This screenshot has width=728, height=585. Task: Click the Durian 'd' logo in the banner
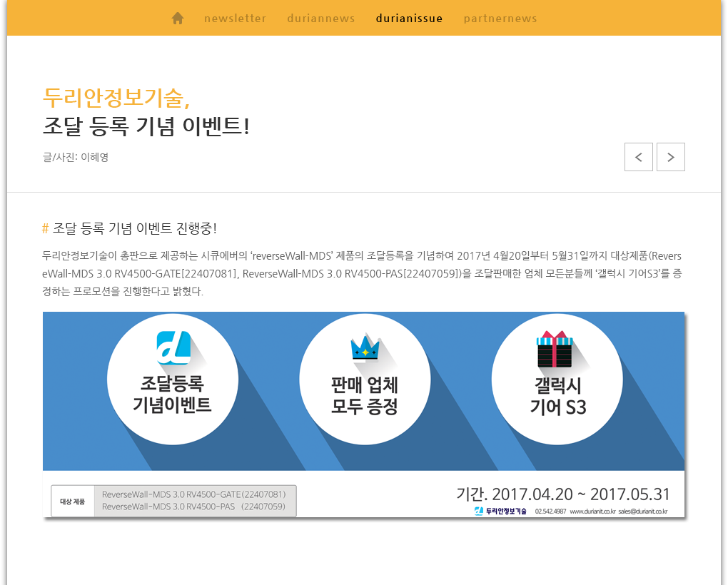(173, 348)
